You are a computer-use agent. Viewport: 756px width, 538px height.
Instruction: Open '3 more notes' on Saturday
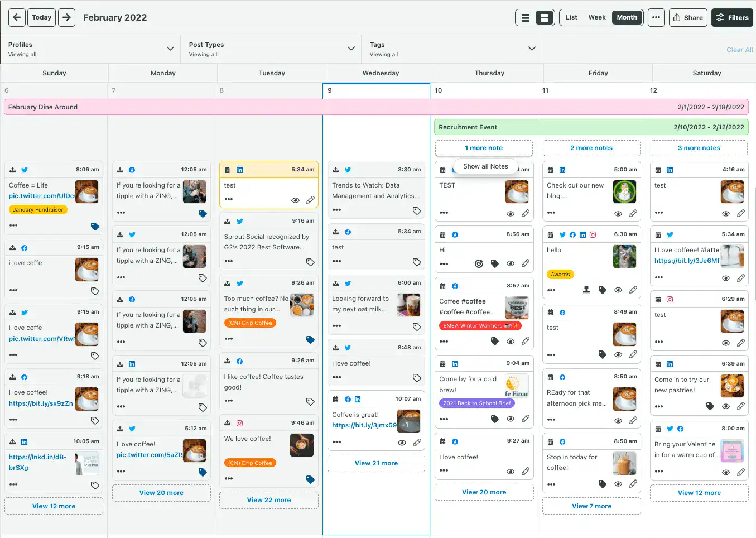pos(699,147)
